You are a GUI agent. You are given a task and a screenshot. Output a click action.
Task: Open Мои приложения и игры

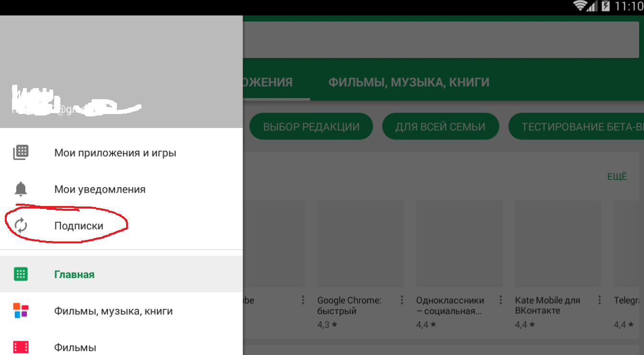(x=121, y=153)
